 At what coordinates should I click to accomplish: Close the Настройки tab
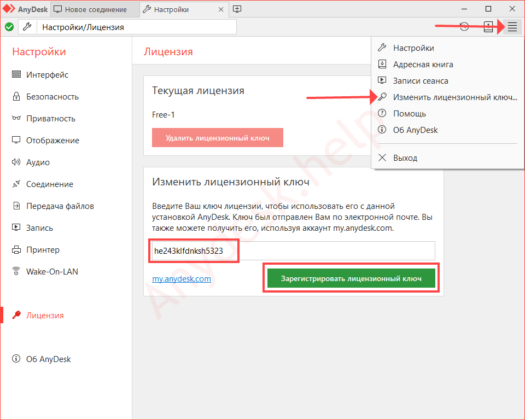click(x=221, y=9)
